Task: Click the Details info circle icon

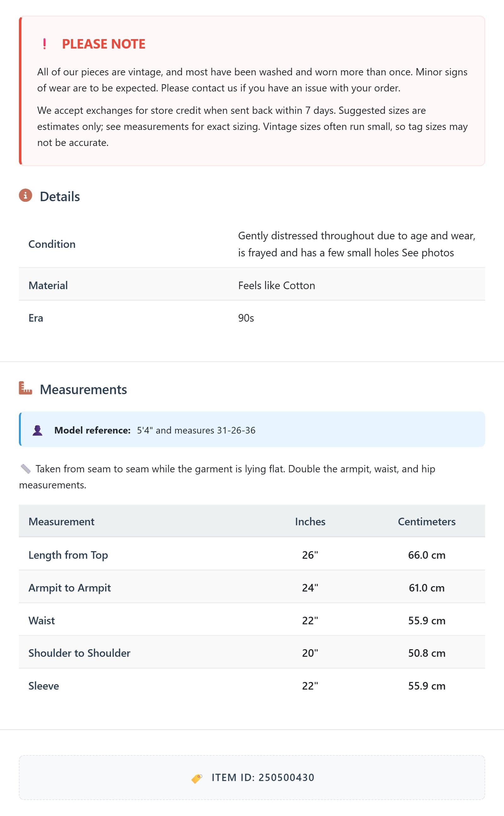Action: [x=25, y=195]
